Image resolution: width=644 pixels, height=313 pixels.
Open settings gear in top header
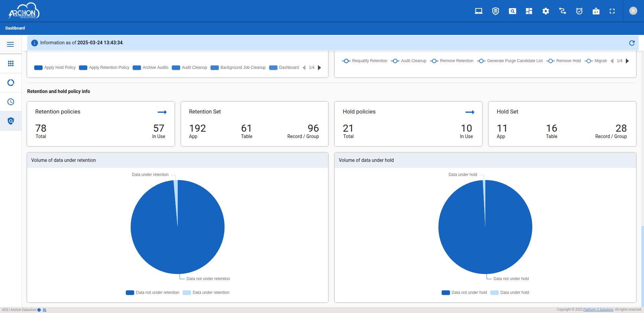(546, 11)
